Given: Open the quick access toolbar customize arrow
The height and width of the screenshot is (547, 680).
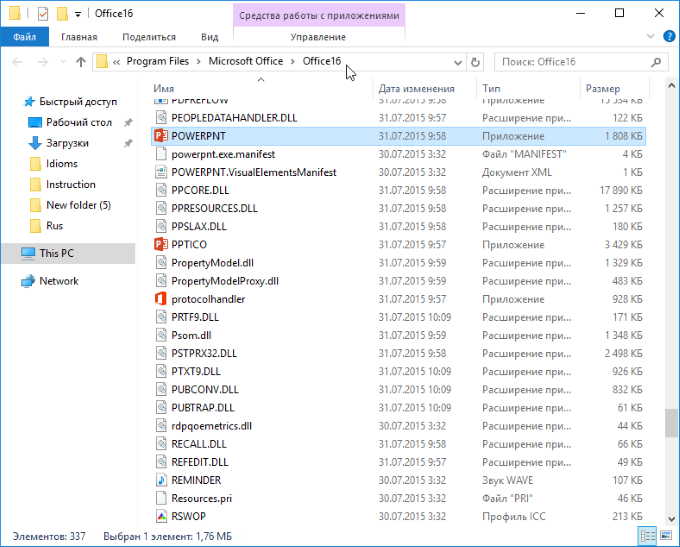Looking at the screenshot, I should [x=78, y=14].
